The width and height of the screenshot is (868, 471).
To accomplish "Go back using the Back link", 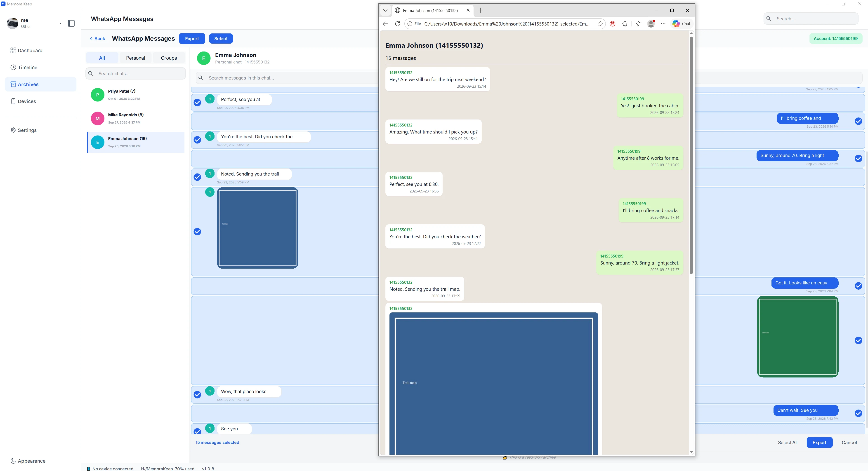I will (x=97, y=39).
